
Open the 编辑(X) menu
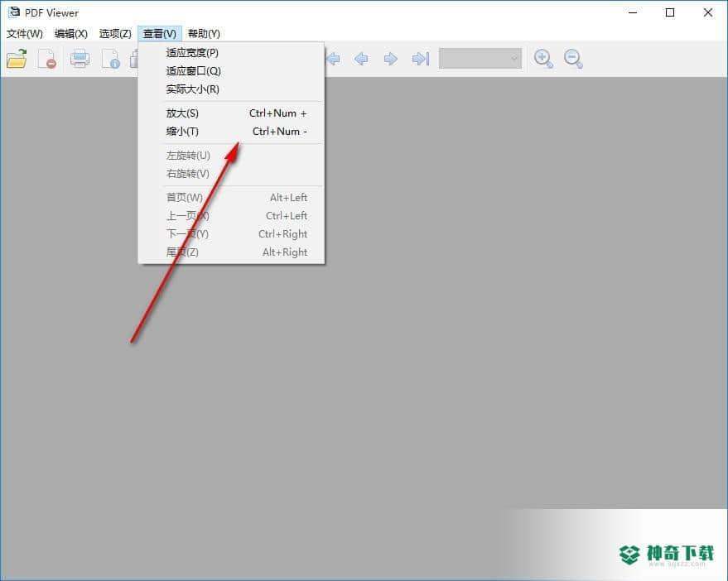click(x=71, y=33)
